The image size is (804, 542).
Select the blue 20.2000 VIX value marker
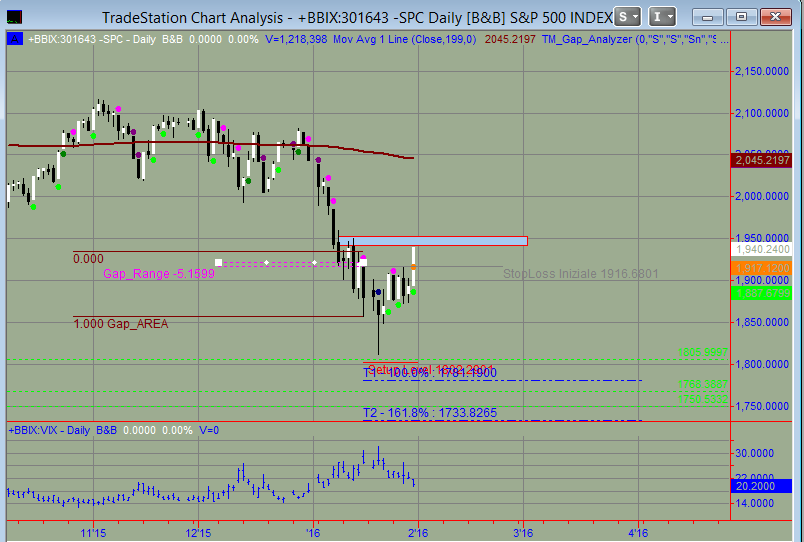761,486
